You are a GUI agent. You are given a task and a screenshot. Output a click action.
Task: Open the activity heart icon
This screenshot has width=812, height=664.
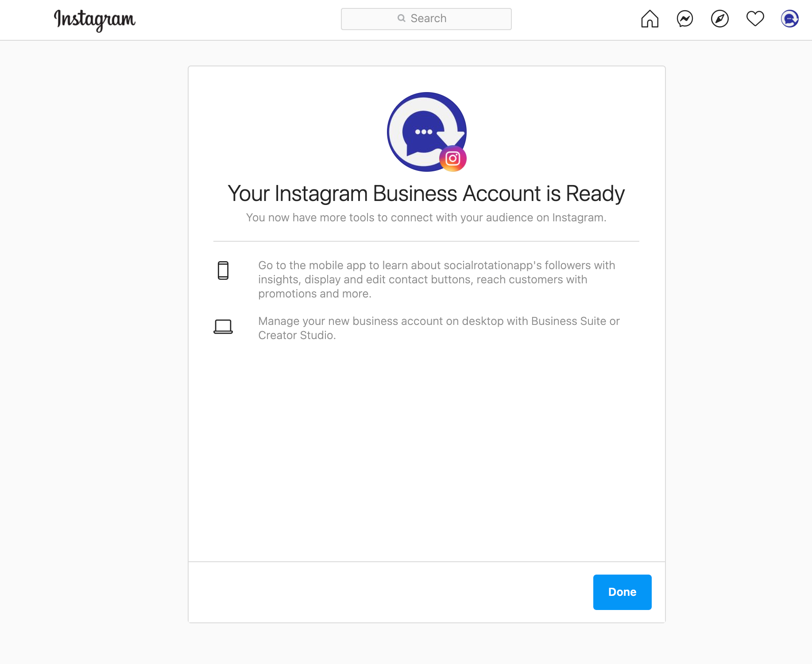755,19
